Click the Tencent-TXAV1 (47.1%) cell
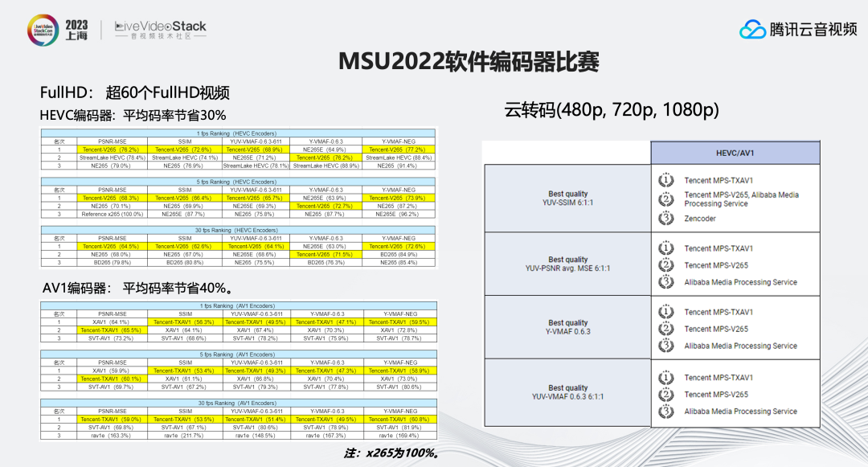The height and width of the screenshot is (467, 868). click(326, 322)
